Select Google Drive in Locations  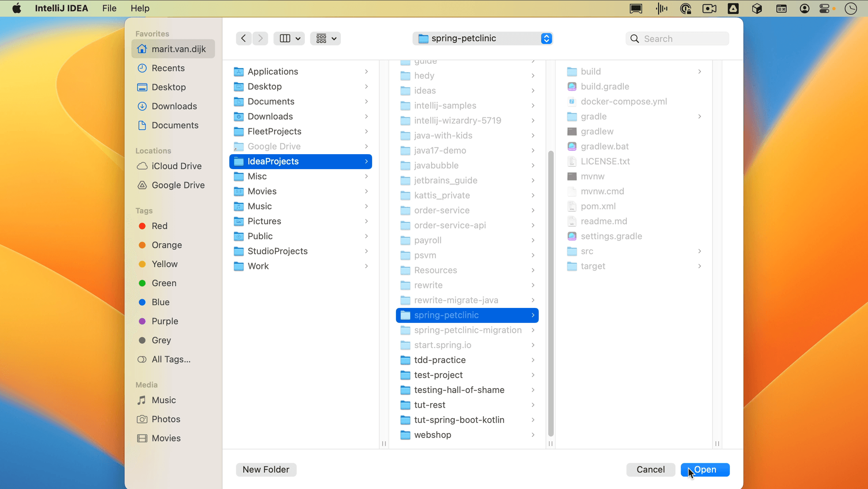tap(178, 185)
